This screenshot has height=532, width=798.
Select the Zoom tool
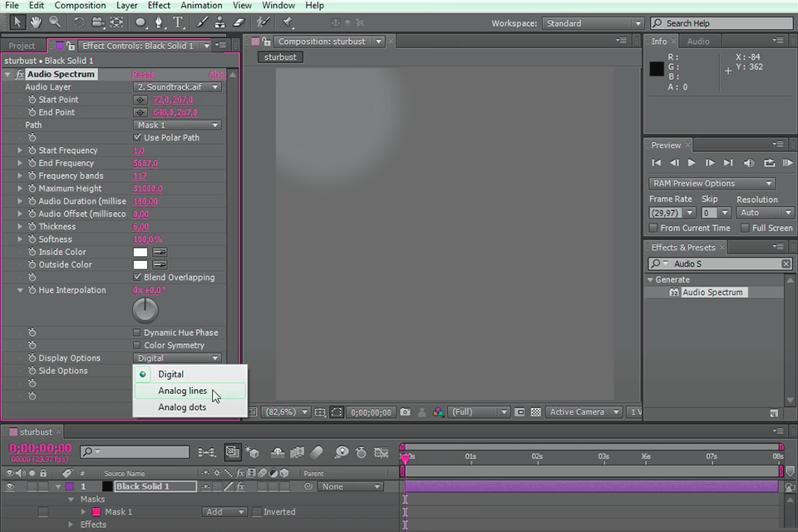point(54,22)
